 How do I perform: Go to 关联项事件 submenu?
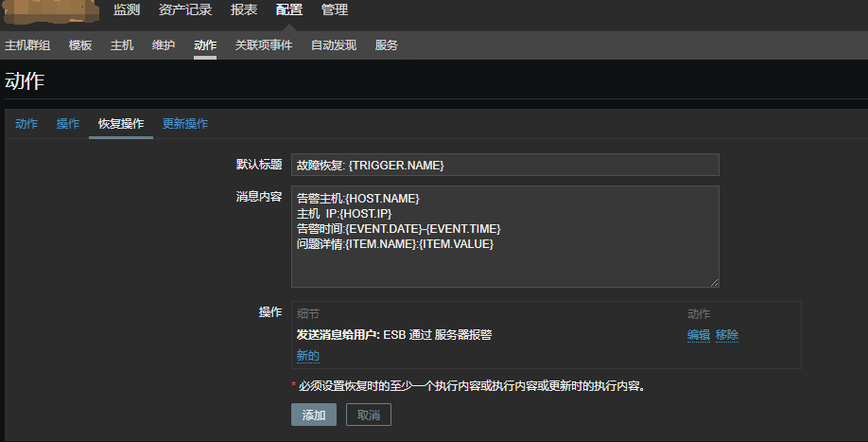(x=264, y=45)
